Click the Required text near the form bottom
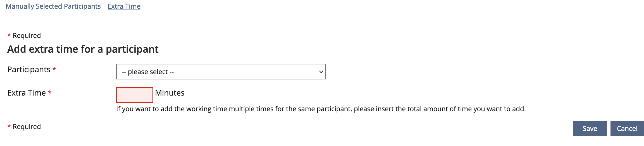 click(27, 127)
